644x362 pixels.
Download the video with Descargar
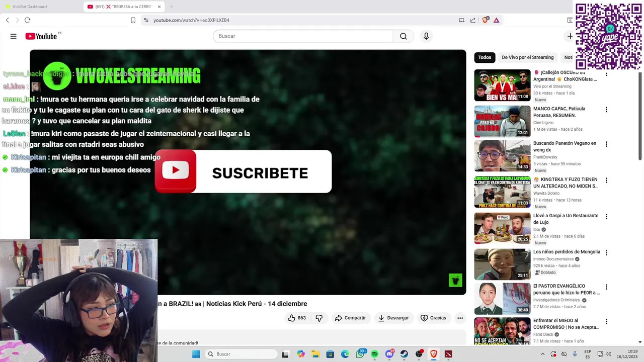click(x=393, y=318)
